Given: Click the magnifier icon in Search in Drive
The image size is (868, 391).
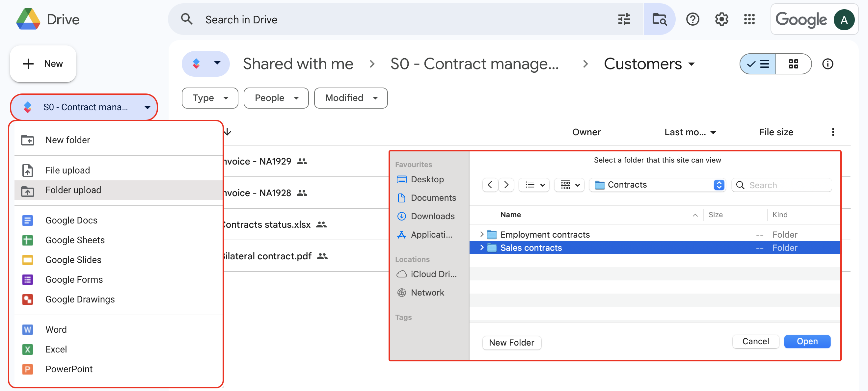Looking at the screenshot, I should click(x=187, y=19).
